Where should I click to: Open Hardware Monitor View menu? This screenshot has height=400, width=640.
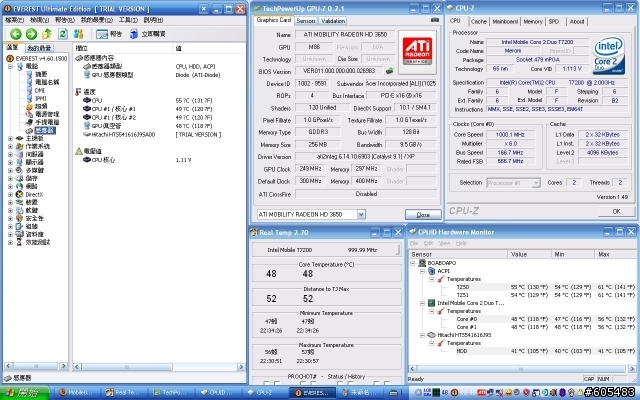tap(444, 243)
